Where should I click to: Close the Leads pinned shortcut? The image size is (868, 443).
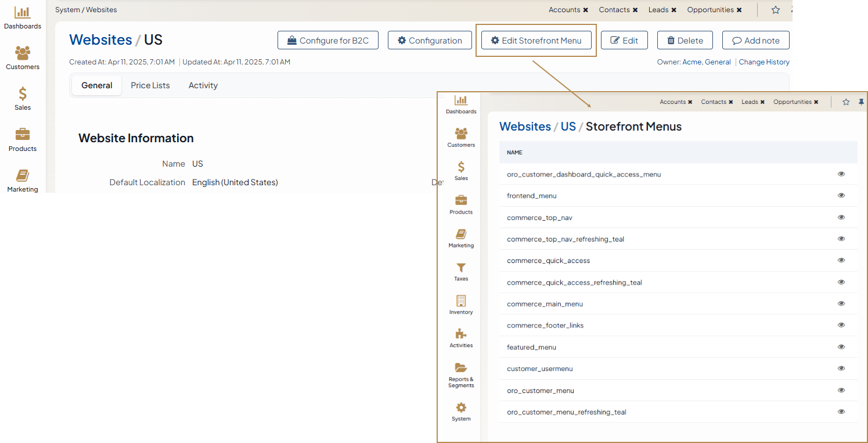673,10
